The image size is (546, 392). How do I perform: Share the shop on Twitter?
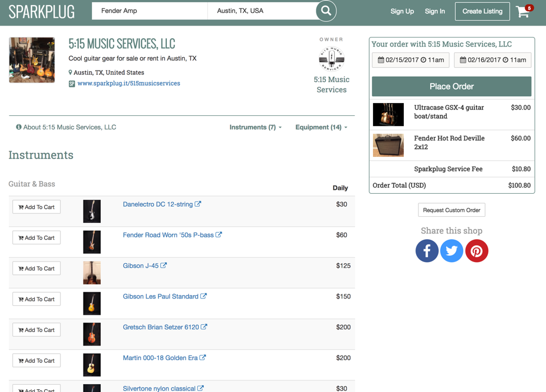452,251
